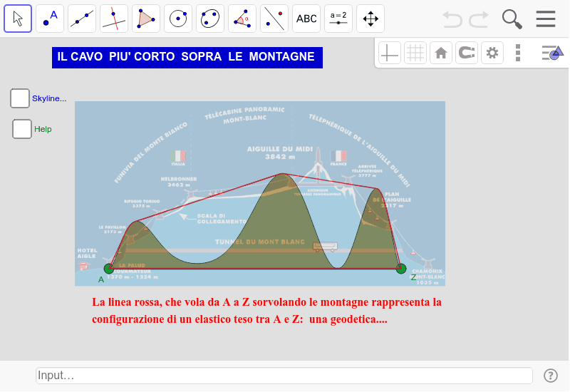Click the AIGUILLE DU MIDI 3842 m label

pos(280,153)
